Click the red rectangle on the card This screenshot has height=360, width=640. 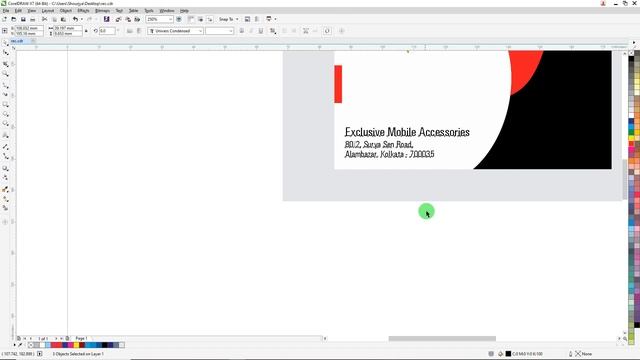click(x=338, y=84)
